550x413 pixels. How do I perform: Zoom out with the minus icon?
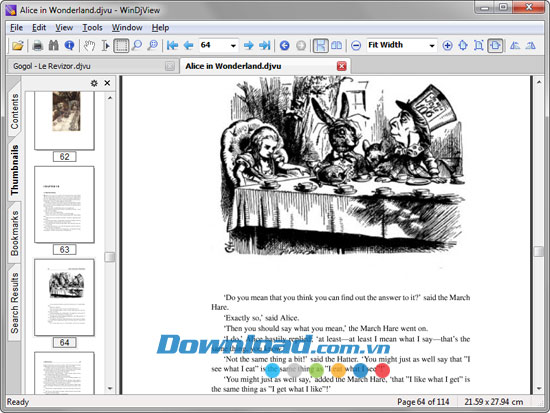click(x=356, y=45)
